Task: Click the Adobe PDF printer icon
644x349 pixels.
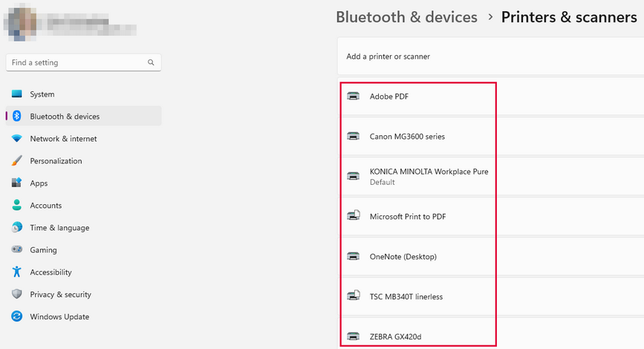Action: click(x=354, y=97)
